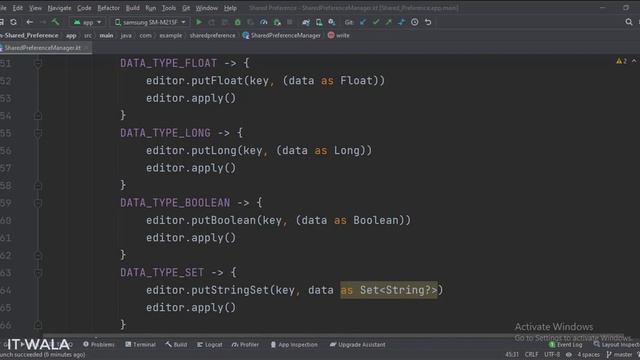Open the Tools menu

coord(169,8)
